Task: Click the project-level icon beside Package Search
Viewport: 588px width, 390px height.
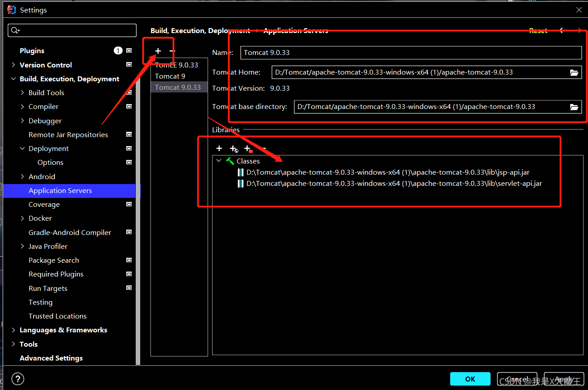Action: click(129, 260)
